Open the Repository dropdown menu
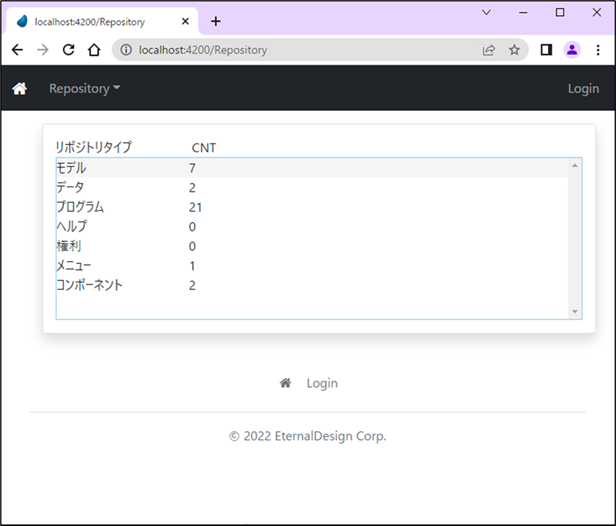The height and width of the screenshot is (526, 616). pyautogui.click(x=84, y=89)
